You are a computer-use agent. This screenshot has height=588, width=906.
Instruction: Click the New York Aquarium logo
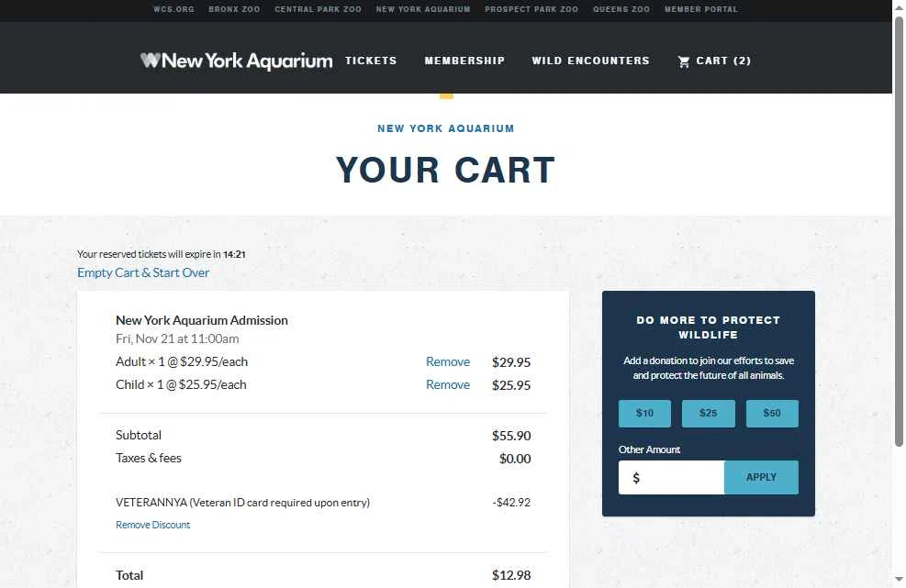(236, 61)
